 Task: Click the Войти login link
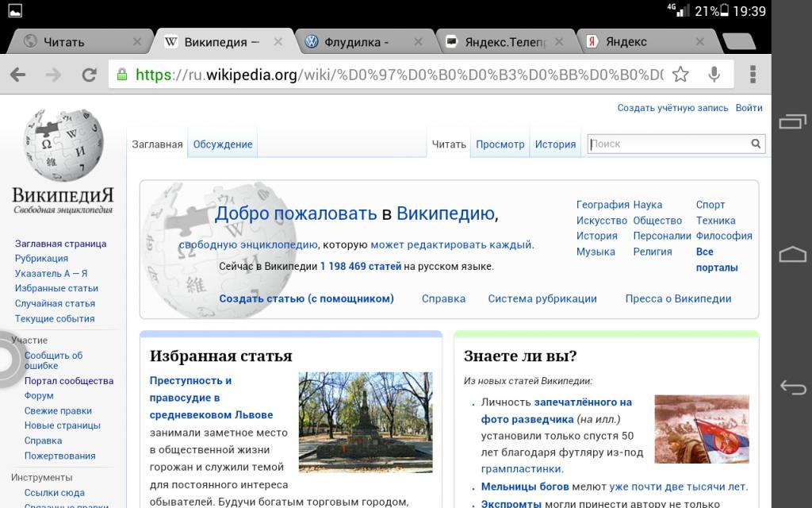(x=749, y=108)
